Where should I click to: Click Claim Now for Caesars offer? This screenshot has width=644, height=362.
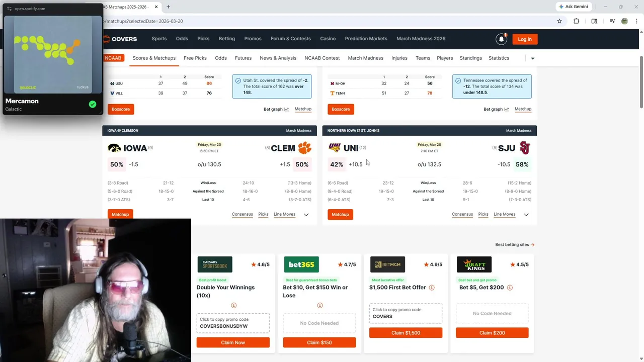click(x=233, y=342)
